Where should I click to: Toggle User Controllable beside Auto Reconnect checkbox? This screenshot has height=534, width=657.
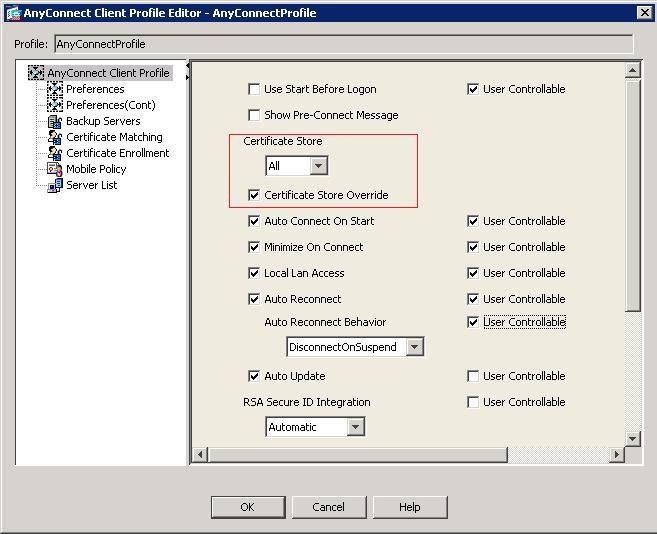click(x=473, y=299)
